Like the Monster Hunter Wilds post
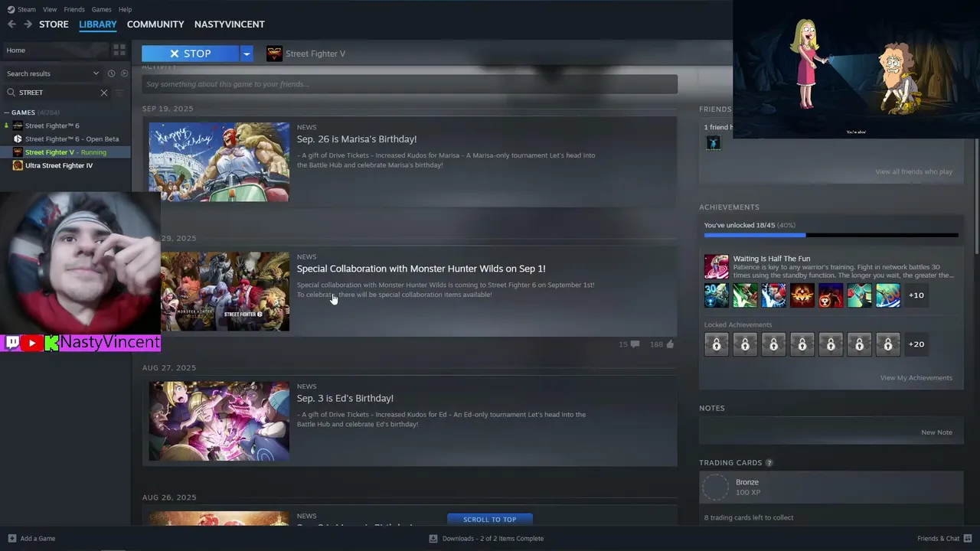This screenshot has width=980, height=551. [670, 344]
